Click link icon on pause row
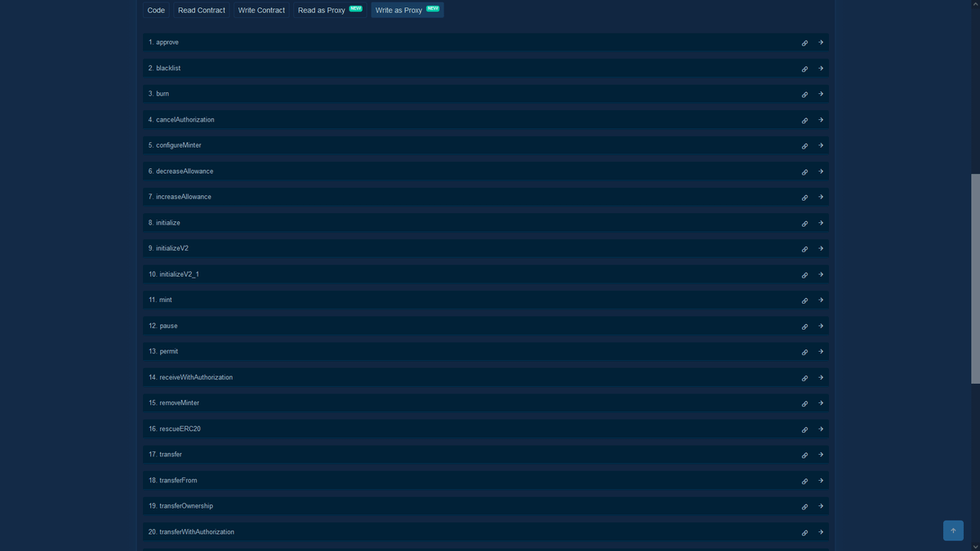Viewport: 980px width, 551px height. (804, 327)
